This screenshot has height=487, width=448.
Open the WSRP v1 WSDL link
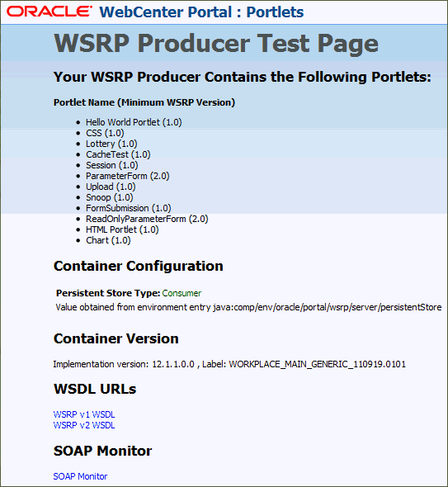(x=84, y=414)
